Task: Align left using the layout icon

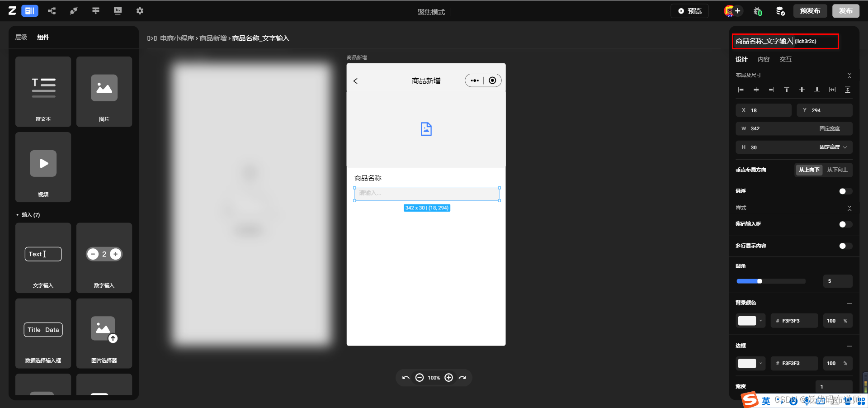Action: [741, 90]
